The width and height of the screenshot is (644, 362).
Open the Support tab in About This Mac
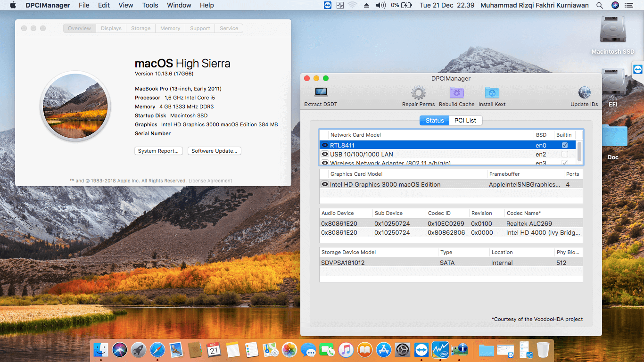point(200,28)
